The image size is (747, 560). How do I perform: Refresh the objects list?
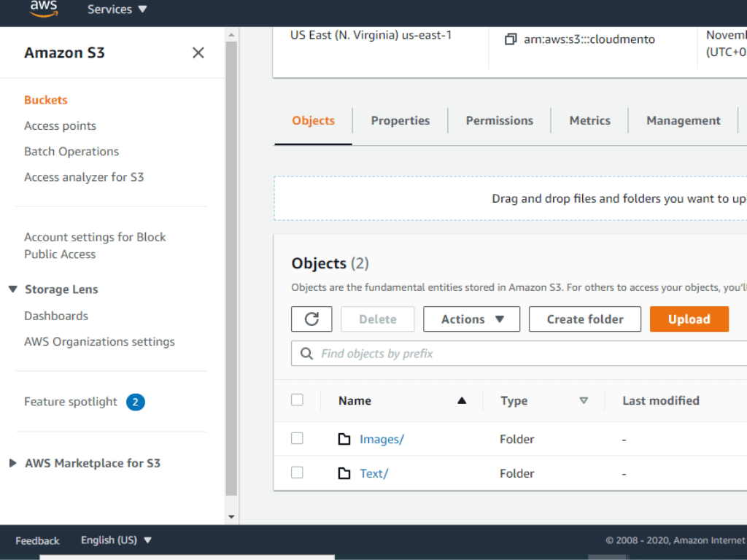(x=311, y=319)
